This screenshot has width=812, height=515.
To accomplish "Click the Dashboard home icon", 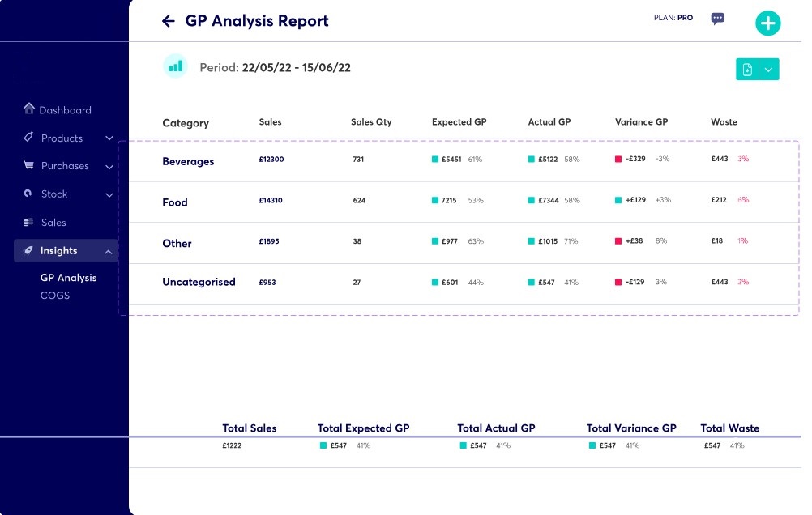I will (29, 109).
